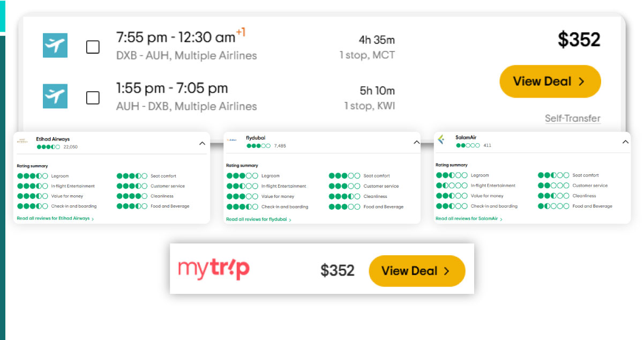
Task: Open Read all reviews for flydubai
Action: 258,219
